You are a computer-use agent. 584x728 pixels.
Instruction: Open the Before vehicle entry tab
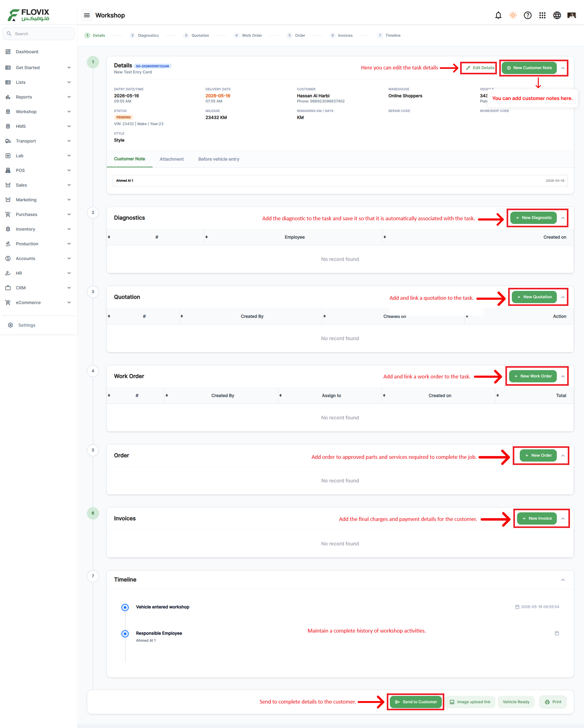[219, 159]
